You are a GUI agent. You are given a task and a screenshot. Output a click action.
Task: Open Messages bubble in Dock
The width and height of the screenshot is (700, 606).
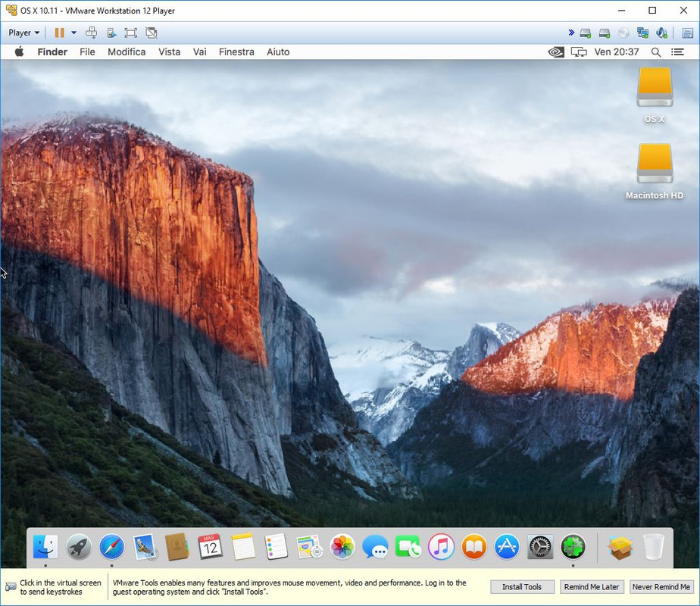(375, 546)
